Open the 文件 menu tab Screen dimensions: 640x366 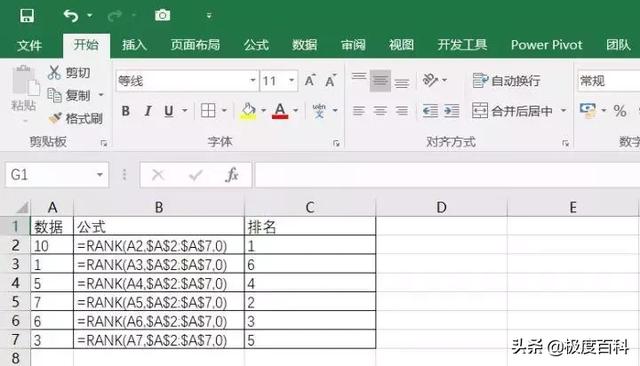point(29,45)
